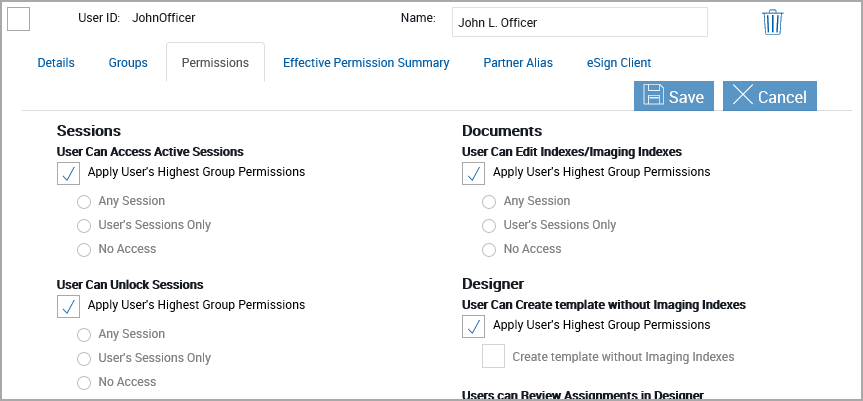This screenshot has width=863, height=401.
Task: Enable Create template without Imaging Indexes checkbox
Action: 493,357
